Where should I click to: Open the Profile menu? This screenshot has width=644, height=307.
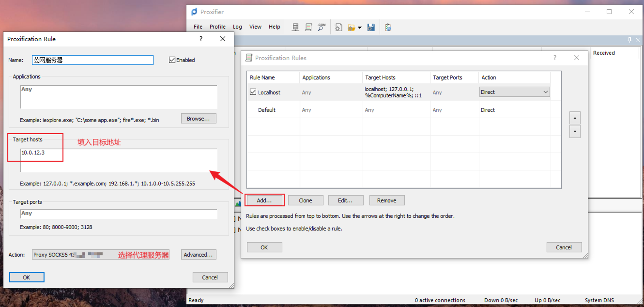(217, 27)
